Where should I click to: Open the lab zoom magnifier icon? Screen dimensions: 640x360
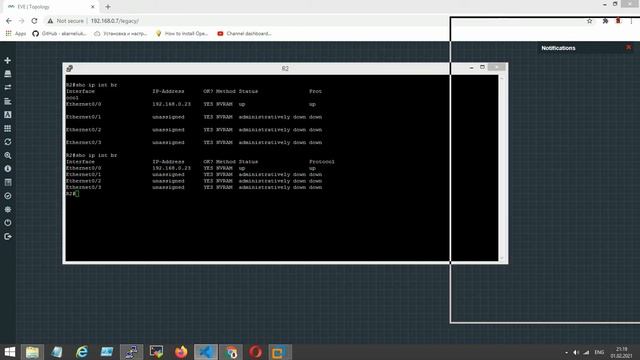tap(8, 156)
